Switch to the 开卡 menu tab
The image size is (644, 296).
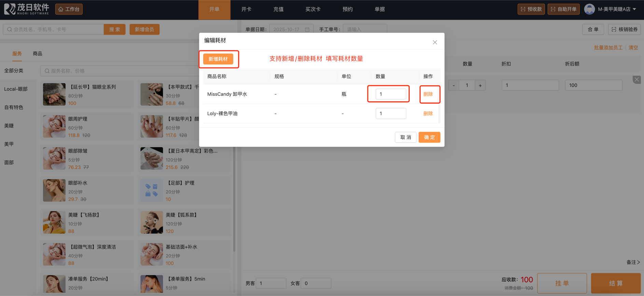pyautogui.click(x=246, y=9)
